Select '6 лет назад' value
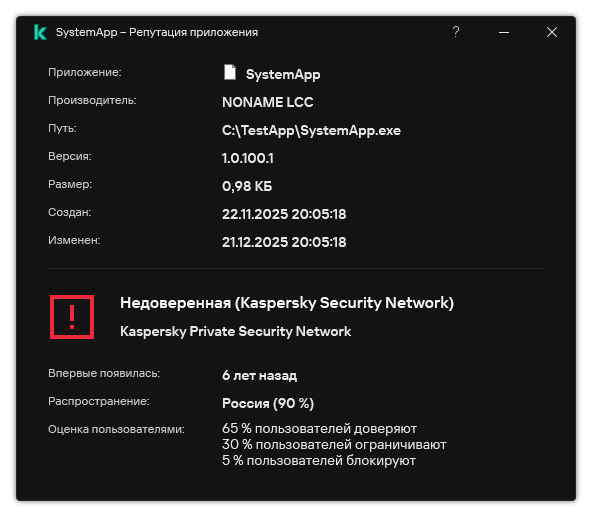The image size is (592, 517). point(259,375)
